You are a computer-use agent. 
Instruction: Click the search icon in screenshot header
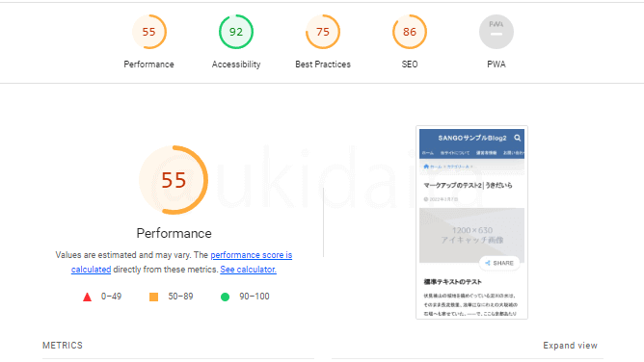coord(518,138)
